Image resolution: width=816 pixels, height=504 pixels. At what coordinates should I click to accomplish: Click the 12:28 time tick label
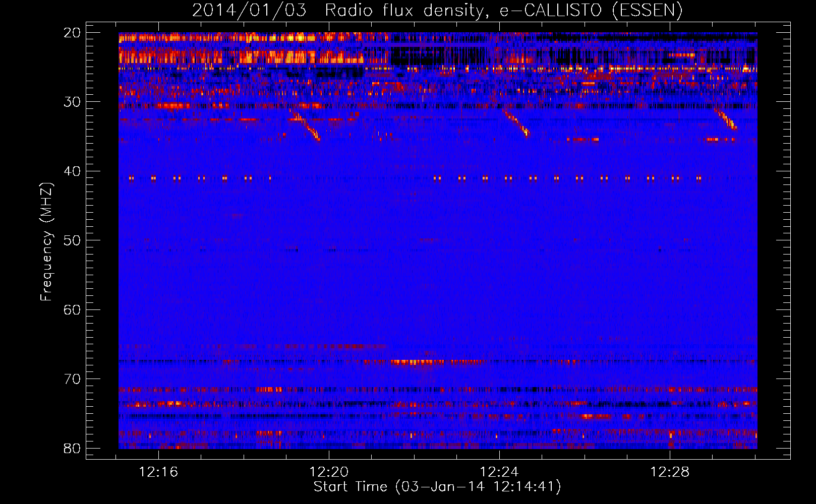(x=670, y=472)
